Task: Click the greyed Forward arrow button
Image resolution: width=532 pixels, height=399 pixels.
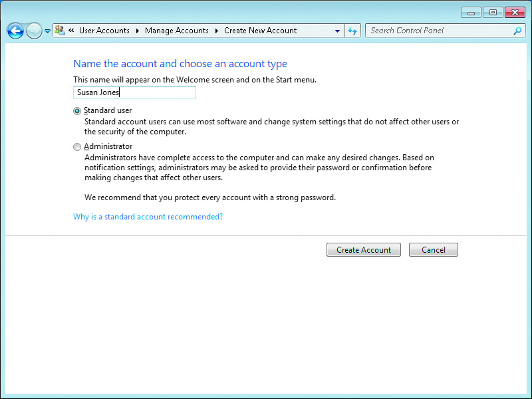Action: [x=34, y=31]
